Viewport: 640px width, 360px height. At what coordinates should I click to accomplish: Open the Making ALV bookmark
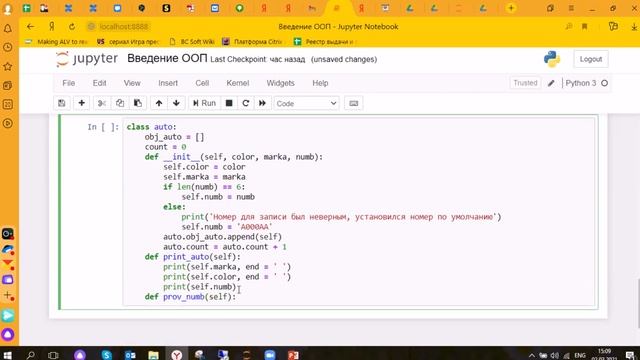point(56,42)
